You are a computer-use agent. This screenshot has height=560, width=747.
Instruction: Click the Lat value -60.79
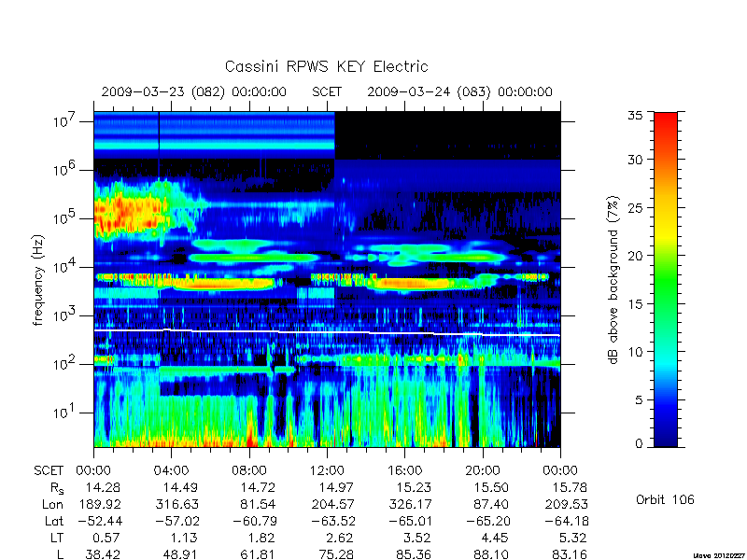tap(255, 522)
